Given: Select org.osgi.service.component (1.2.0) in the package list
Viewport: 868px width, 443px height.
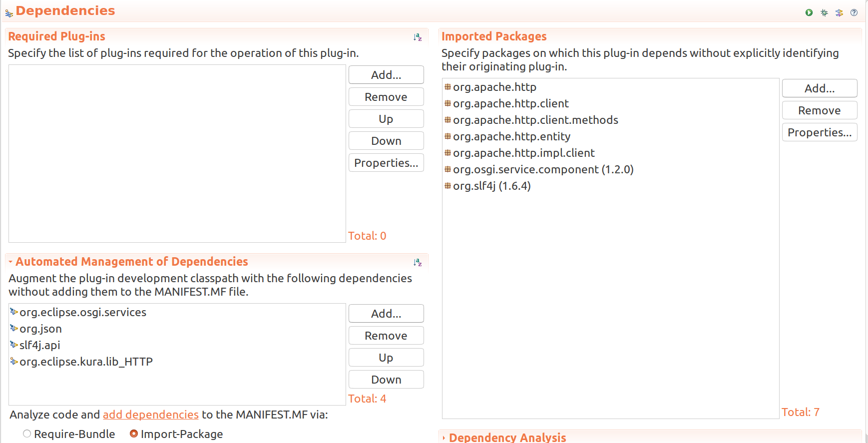Looking at the screenshot, I should (543, 169).
